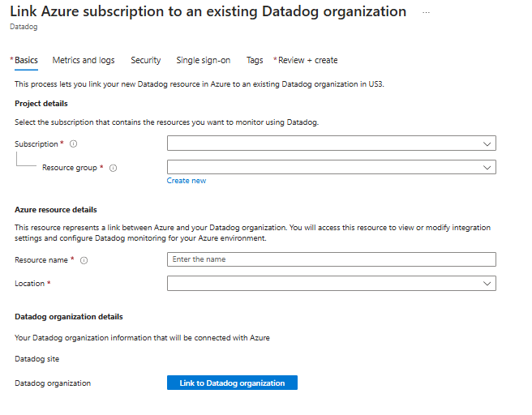The width and height of the screenshot is (532, 415).
Task: Click the Resource name info icon
Action: click(84, 260)
